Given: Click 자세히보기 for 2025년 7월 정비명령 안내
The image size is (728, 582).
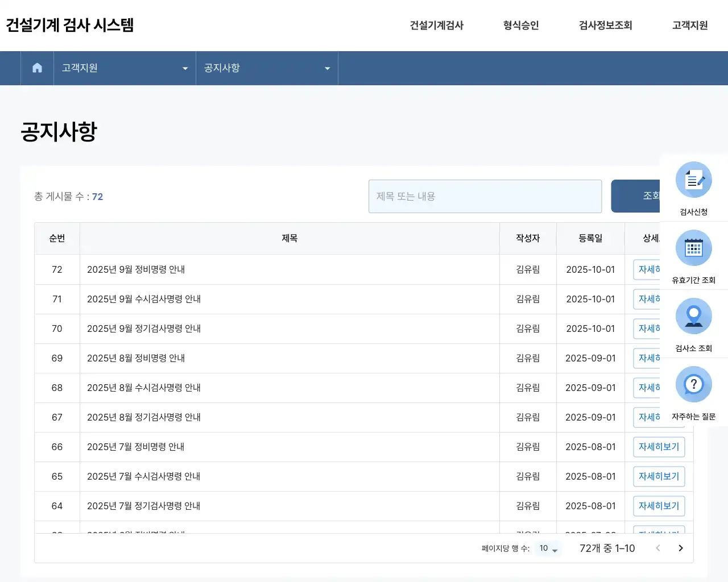Looking at the screenshot, I should pos(659,447).
